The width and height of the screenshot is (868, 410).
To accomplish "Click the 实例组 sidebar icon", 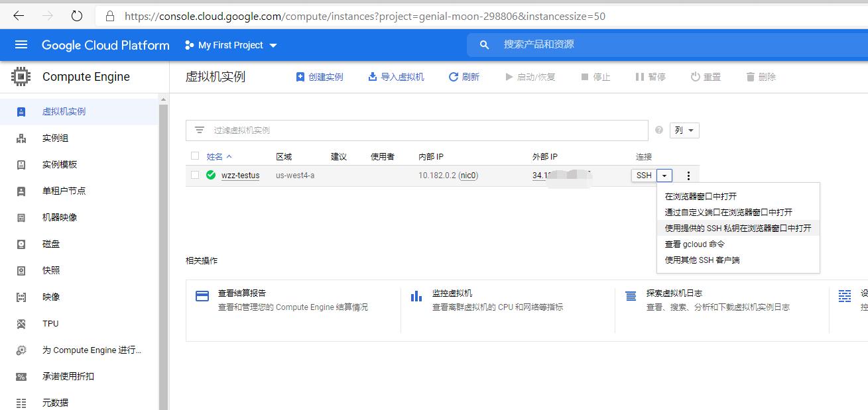I will point(21,138).
